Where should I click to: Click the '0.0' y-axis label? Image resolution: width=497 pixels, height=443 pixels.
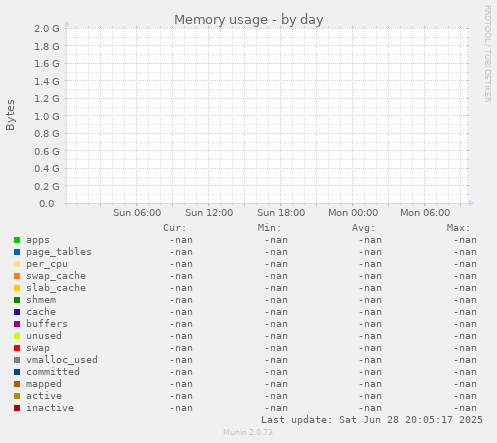coord(47,204)
